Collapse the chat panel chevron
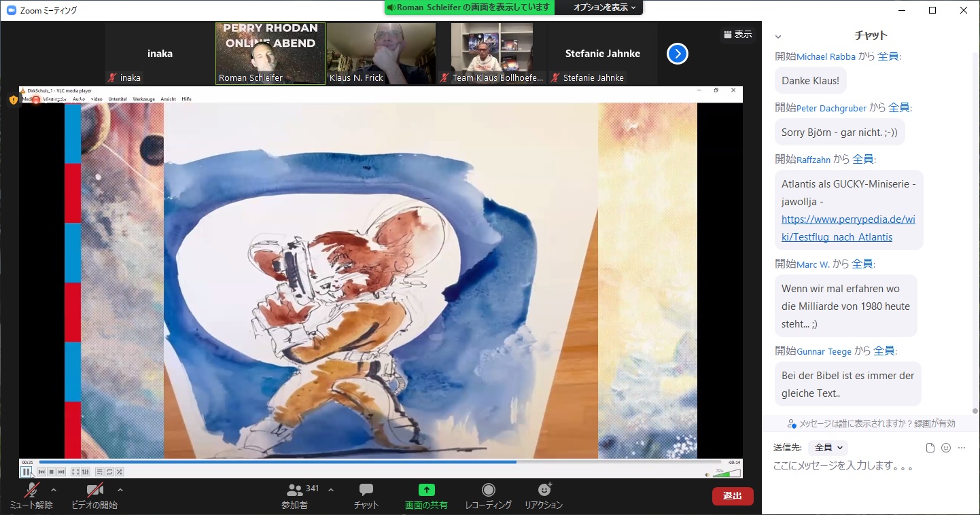Screen dimensions: 980x515 point(778,37)
